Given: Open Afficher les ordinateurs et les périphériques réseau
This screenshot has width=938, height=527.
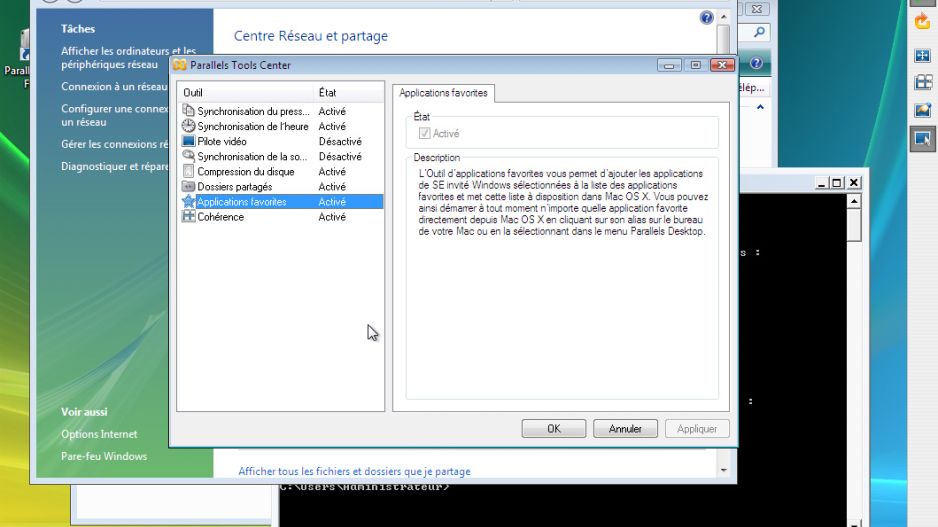Looking at the screenshot, I should (128, 57).
